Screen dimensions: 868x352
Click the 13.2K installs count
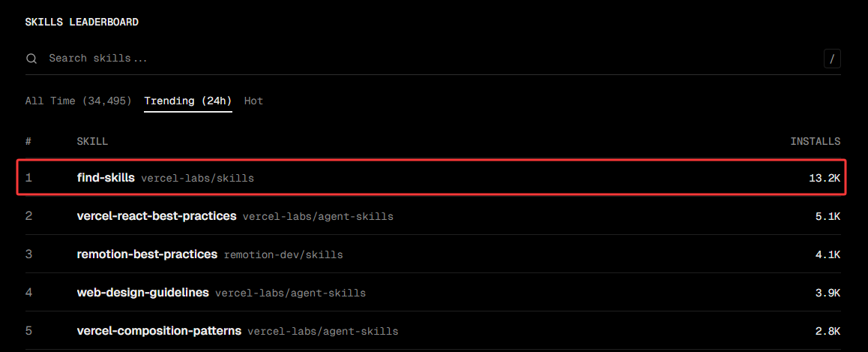point(825,179)
